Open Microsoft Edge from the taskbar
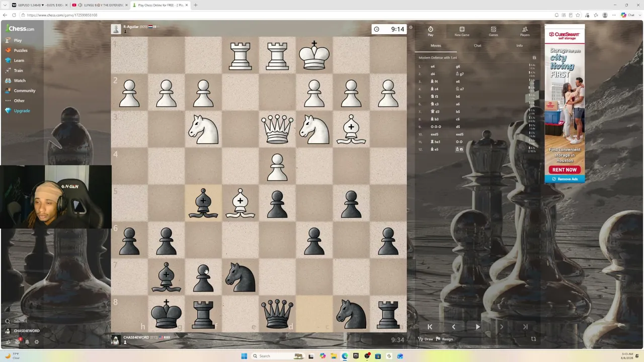Image resolution: width=644 pixels, height=362 pixels. click(x=345, y=356)
